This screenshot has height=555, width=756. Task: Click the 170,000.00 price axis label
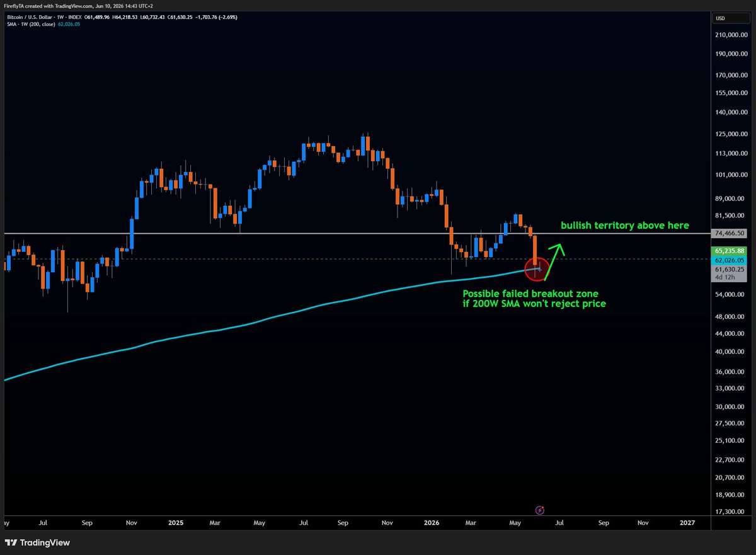pyautogui.click(x=731, y=75)
